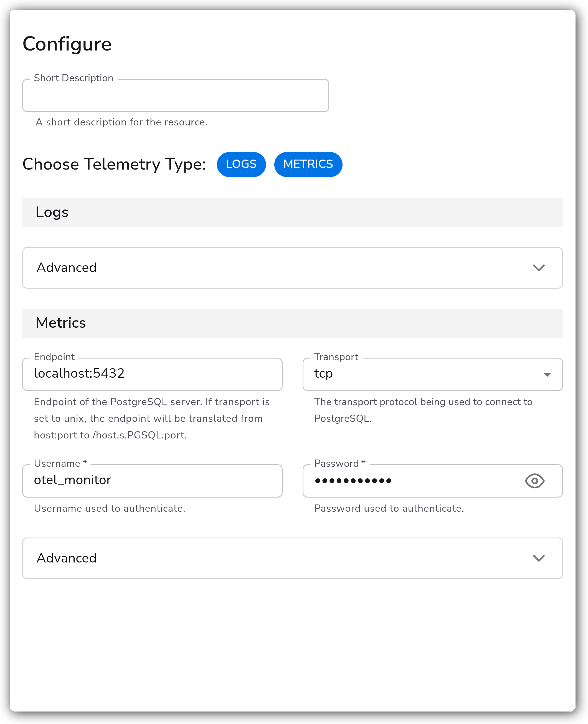
Task: Show the password with the eye icon
Action: pos(534,481)
